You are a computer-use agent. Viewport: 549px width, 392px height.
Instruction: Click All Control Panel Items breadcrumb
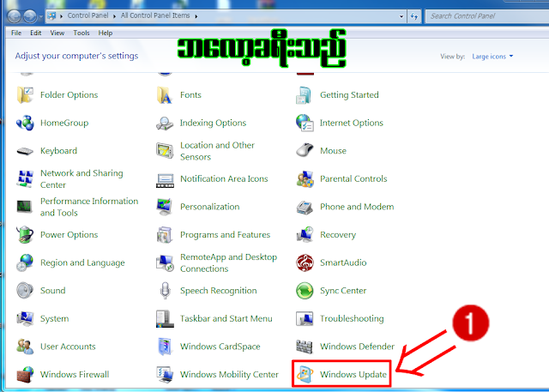point(155,15)
